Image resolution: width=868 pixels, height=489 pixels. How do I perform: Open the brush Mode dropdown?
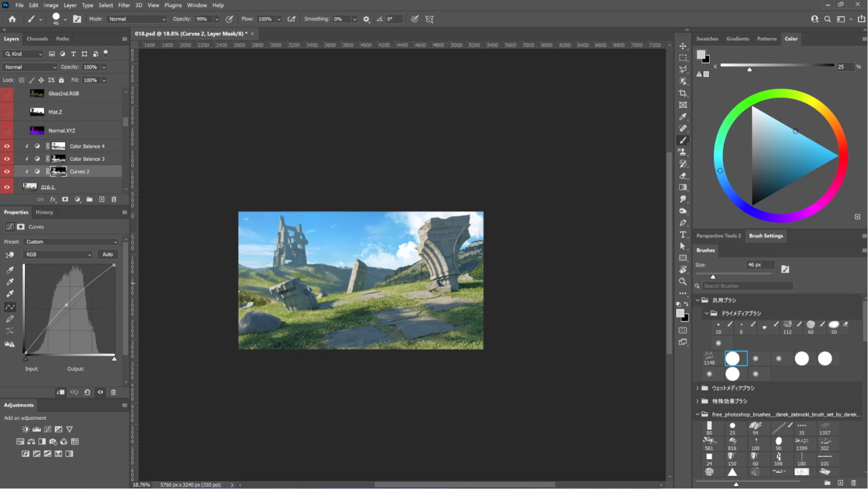tap(137, 19)
